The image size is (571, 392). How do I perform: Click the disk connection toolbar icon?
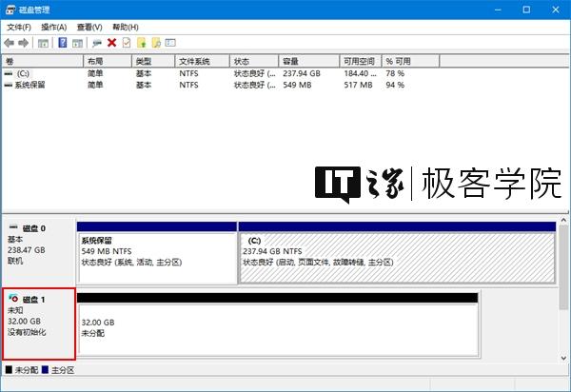tap(97, 43)
